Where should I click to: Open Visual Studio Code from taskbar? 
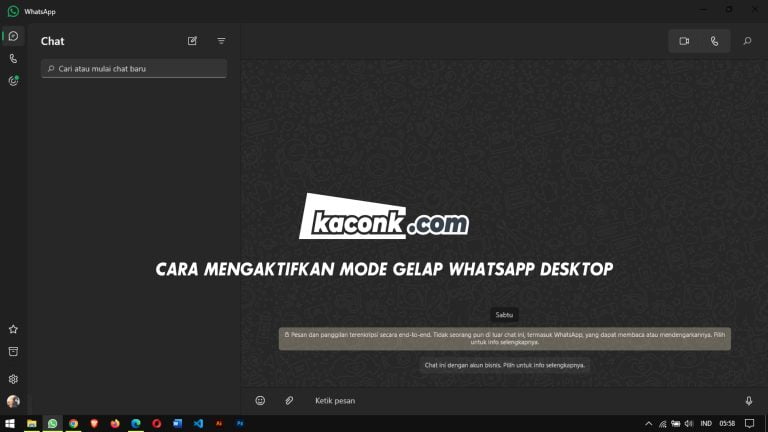[x=198, y=424]
